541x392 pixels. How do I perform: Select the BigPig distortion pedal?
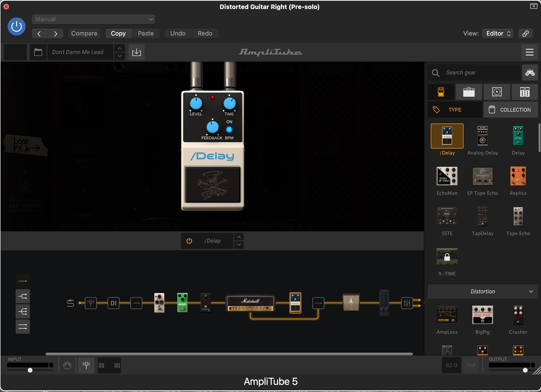[482, 315]
